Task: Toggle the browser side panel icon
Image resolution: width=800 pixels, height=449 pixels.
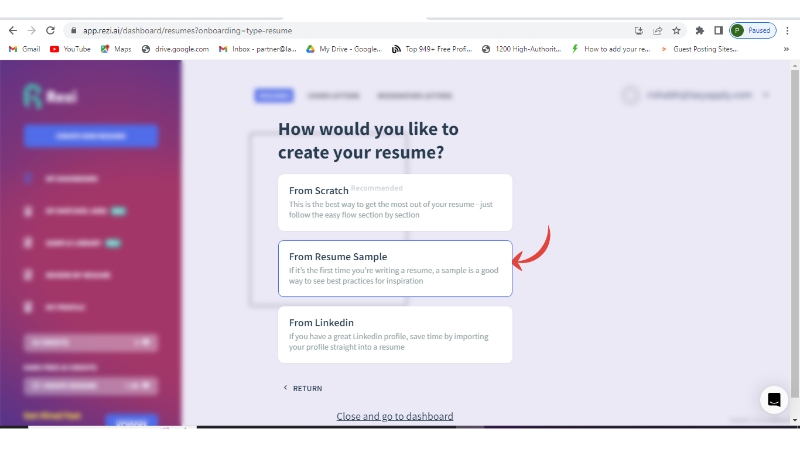Action: point(718,30)
